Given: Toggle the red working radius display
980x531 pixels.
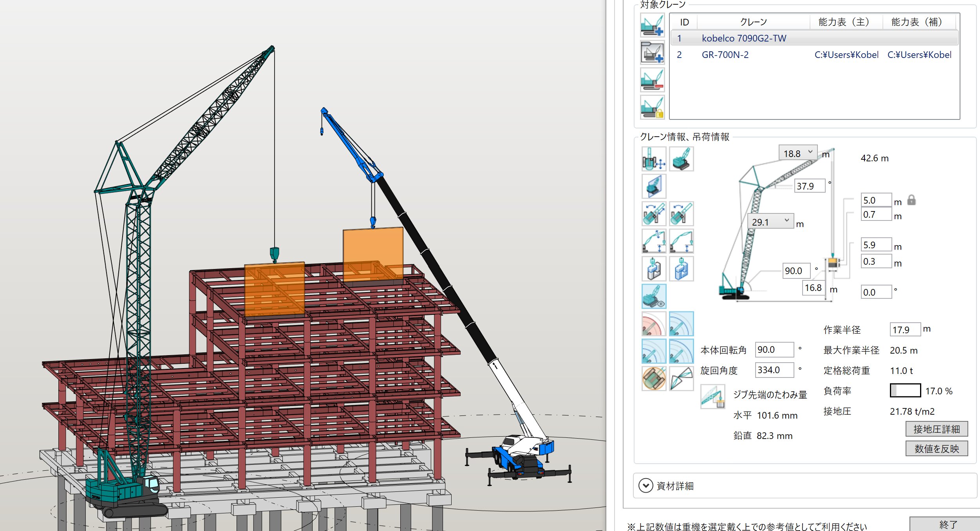Looking at the screenshot, I should coord(654,324).
